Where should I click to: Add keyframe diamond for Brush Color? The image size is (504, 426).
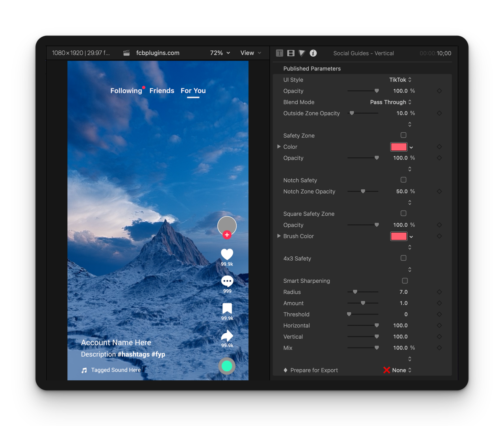click(x=439, y=236)
